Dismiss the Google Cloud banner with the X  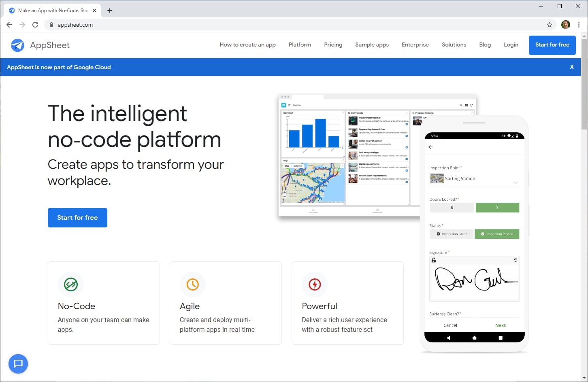[571, 67]
